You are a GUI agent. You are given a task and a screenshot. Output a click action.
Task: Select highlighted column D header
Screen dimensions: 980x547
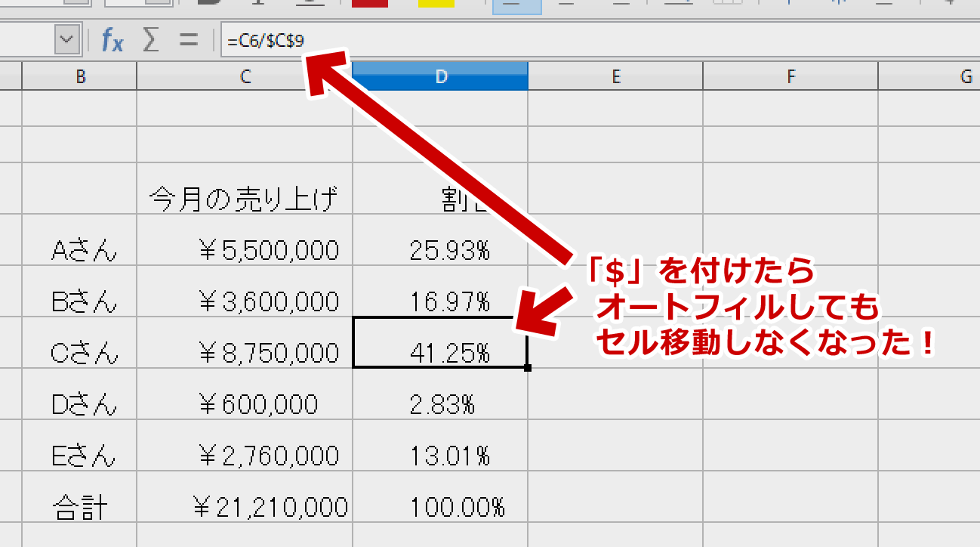click(x=440, y=76)
